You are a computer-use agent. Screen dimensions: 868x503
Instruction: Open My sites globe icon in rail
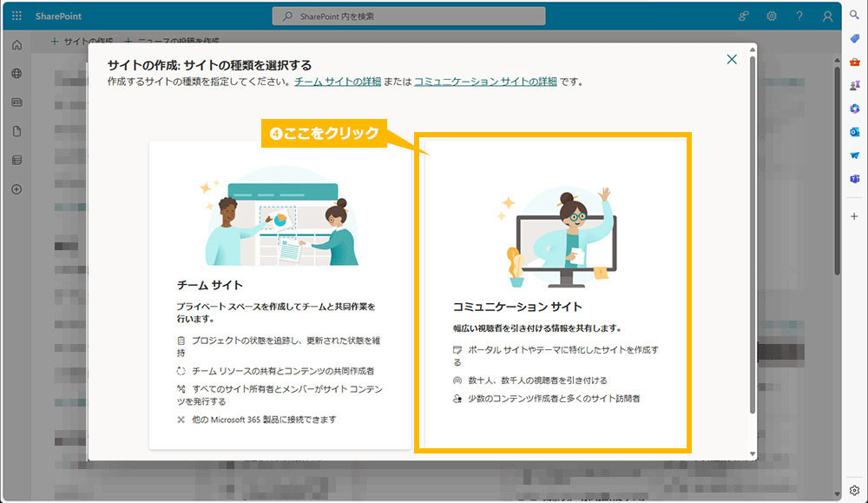tap(16, 74)
